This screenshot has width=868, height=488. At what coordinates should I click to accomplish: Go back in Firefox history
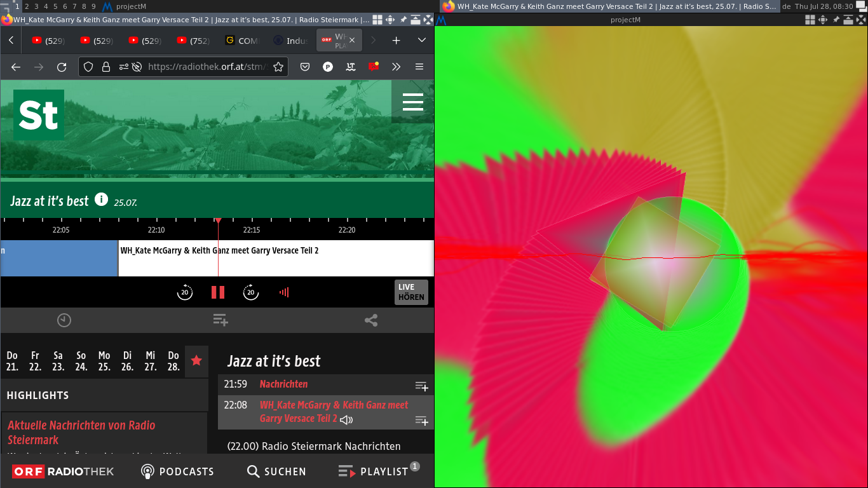16,67
